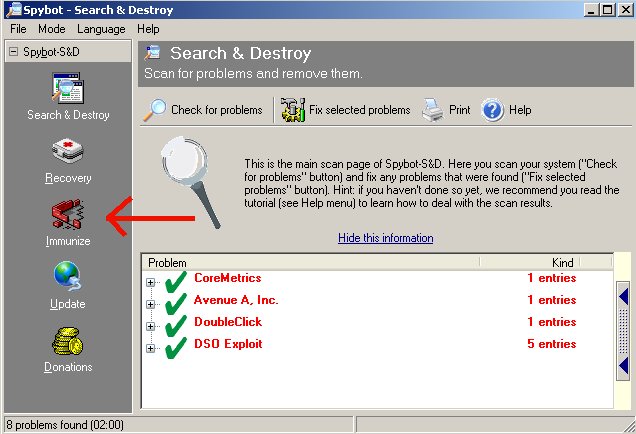Viewport: 636px width, 434px height.
Task: Click the Problem column header
Action: (311, 263)
